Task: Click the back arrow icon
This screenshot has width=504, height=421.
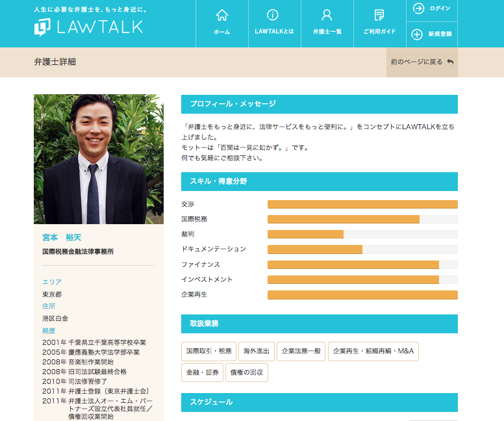Action: (450, 62)
